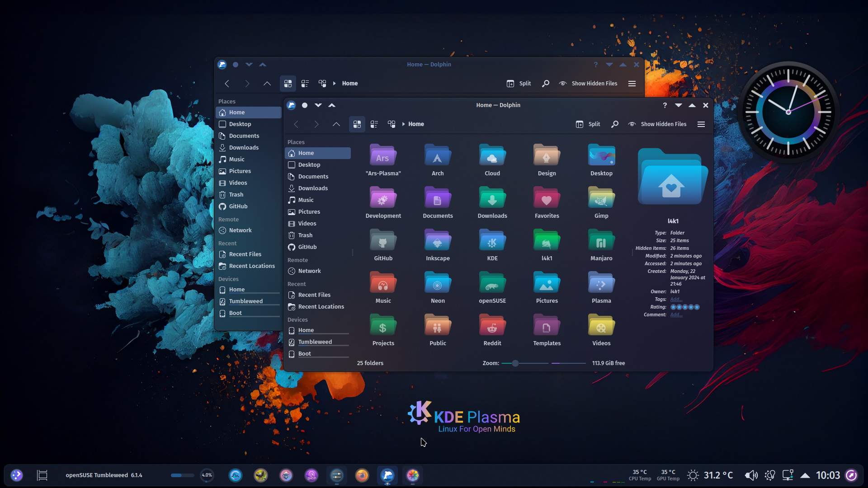The height and width of the screenshot is (488, 868).
Task: Expand hidden system tray icons arrow
Action: (x=805, y=475)
